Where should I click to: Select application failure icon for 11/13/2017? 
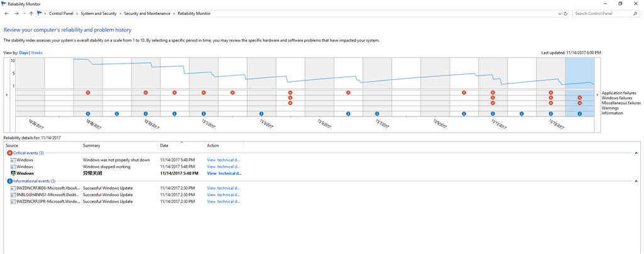(x=551, y=93)
